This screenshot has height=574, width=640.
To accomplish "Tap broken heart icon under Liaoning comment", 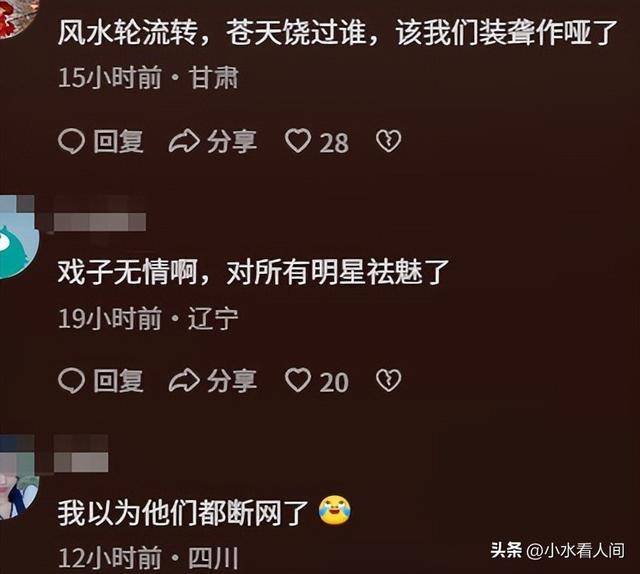I will point(388,380).
